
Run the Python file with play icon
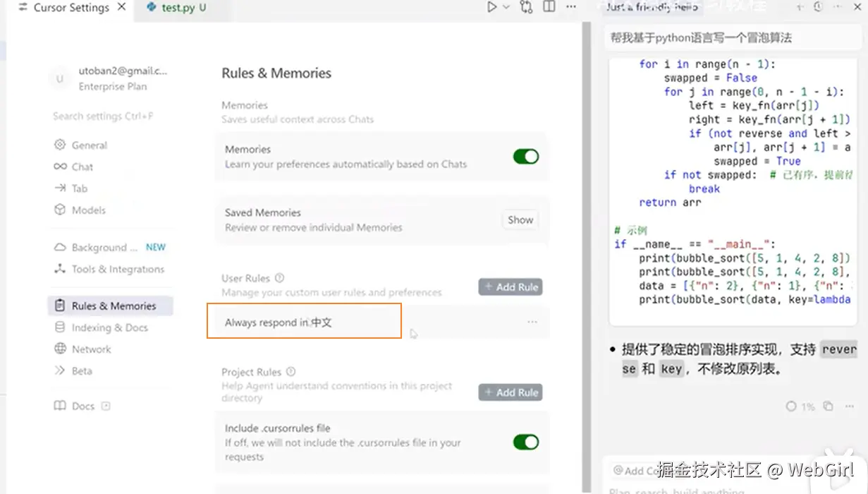tap(492, 7)
